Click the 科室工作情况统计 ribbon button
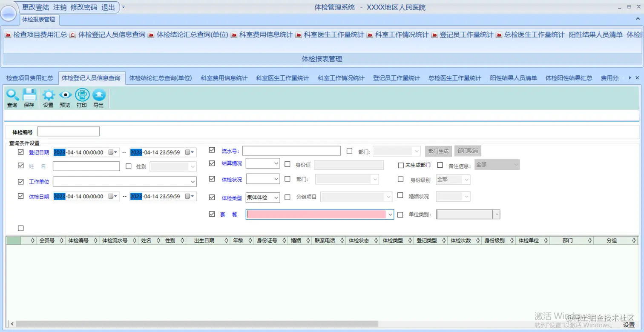This screenshot has width=644, height=332. tap(398, 35)
